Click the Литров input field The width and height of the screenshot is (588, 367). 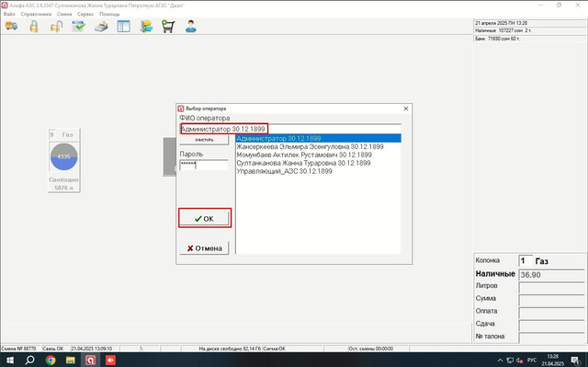click(x=551, y=288)
